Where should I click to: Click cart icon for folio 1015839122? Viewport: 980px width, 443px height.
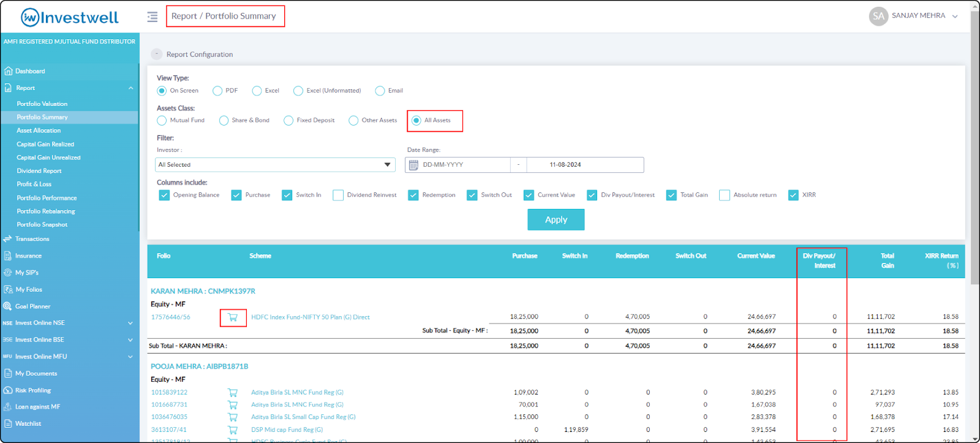[x=233, y=393]
